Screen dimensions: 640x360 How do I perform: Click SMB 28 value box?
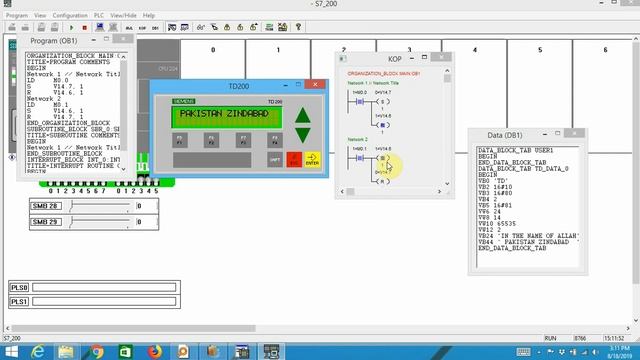pyautogui.click(x=146, y=206)
